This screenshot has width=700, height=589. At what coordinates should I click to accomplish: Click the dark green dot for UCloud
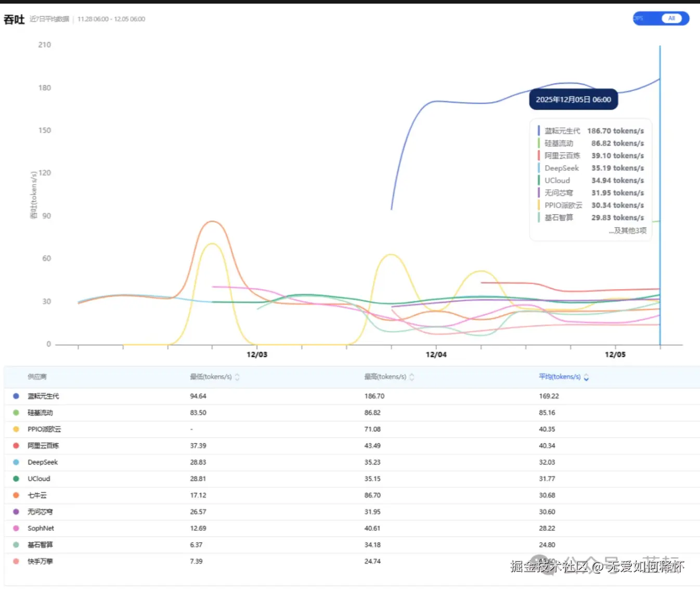point(16,479)
